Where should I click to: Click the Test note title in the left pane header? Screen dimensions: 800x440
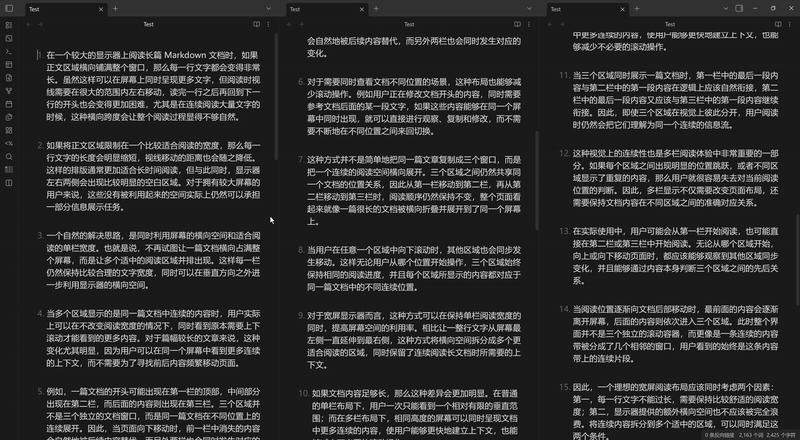(x=148, y=25)
